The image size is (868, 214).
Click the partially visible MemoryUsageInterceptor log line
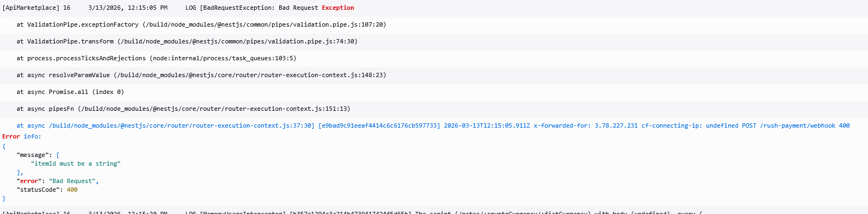click(434, 211)
